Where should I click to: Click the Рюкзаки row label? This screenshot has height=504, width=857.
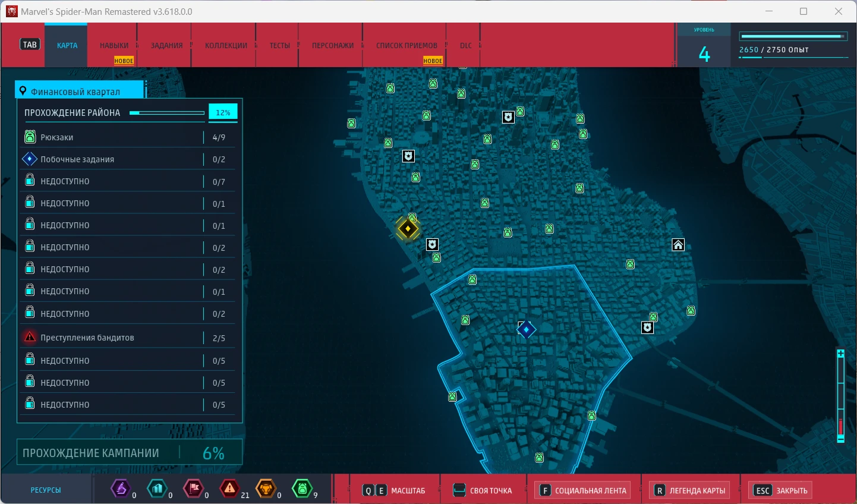57,137
